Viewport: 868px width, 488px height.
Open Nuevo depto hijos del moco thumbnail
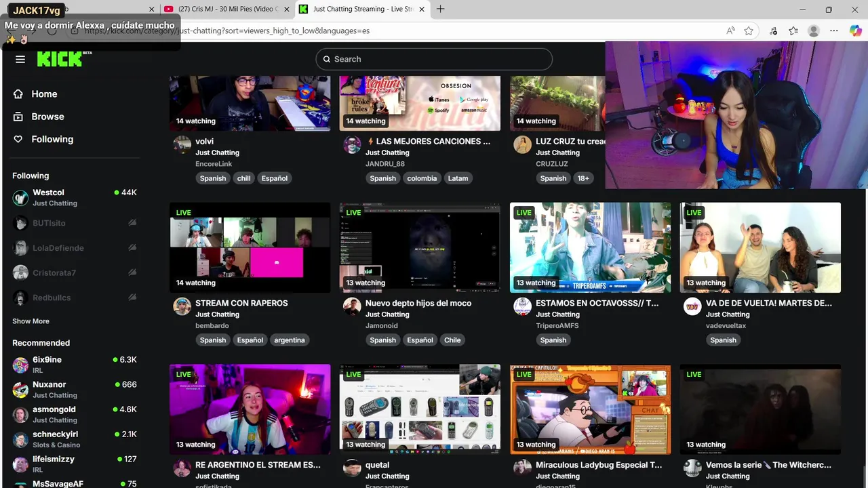click(x=420, y=247)
